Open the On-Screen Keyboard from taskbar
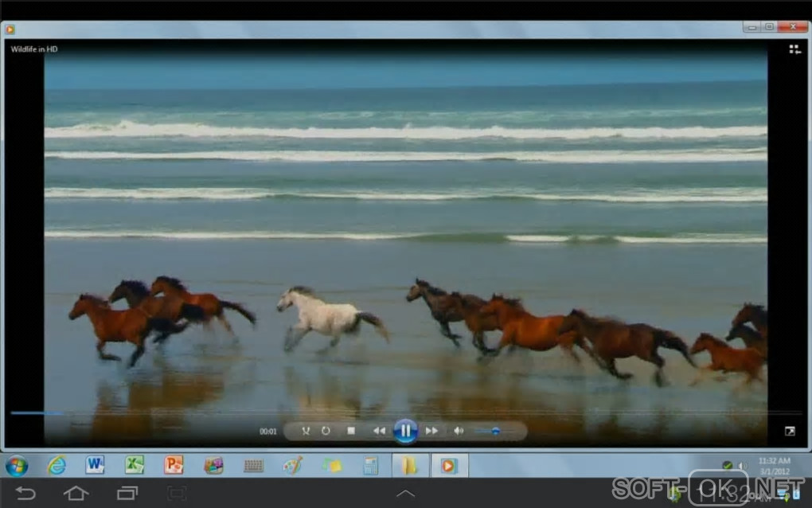The image size is (812, 508). [253, 466]
